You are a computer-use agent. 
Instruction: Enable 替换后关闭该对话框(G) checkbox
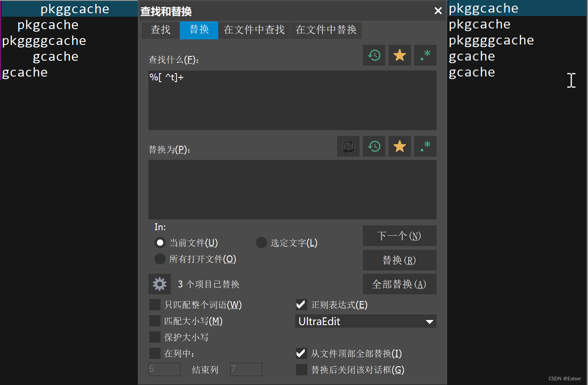click(x=301, y=370)
